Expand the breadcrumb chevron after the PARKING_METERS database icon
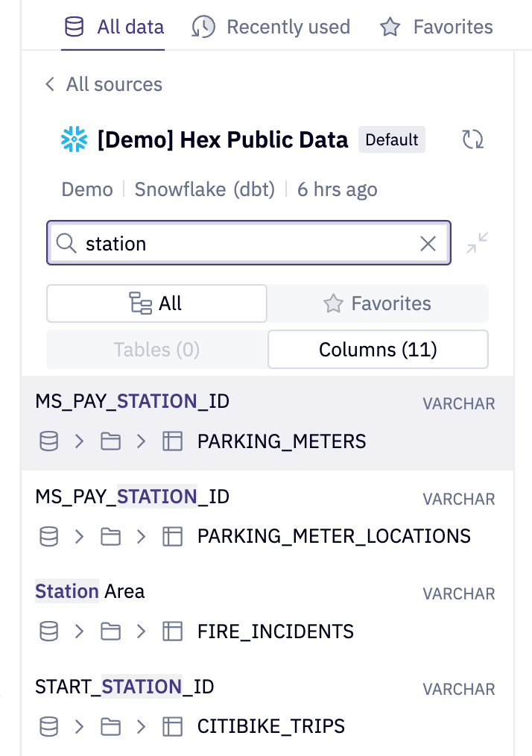This screenshot has width=532, height=756. [79, 441]
